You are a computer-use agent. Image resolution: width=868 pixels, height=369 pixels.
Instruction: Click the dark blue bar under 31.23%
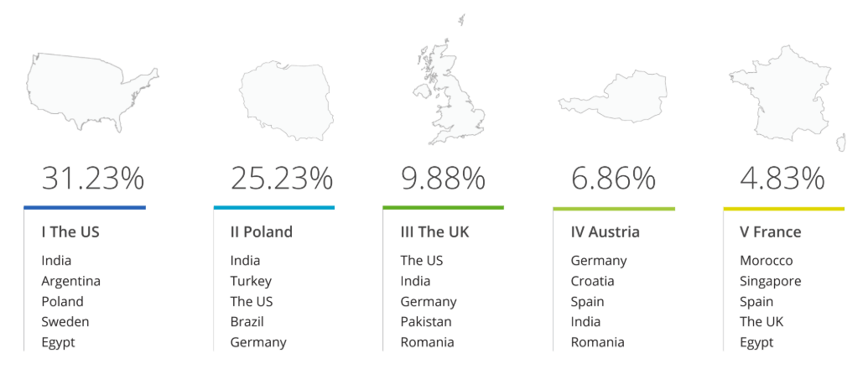tap(85, 207)
